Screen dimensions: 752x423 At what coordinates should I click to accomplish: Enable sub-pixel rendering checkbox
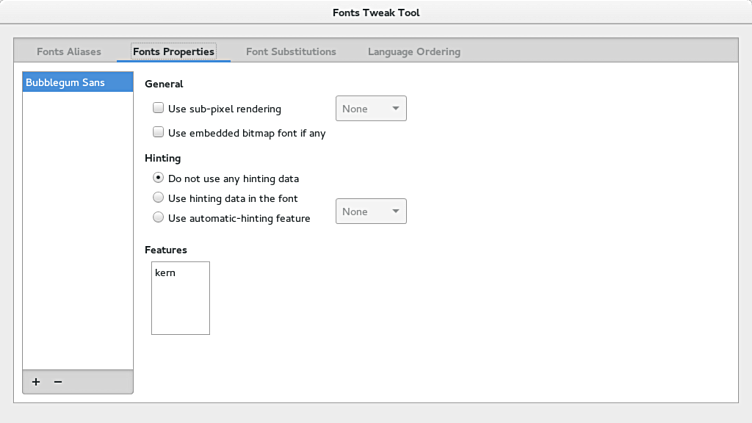click(158, 108)
